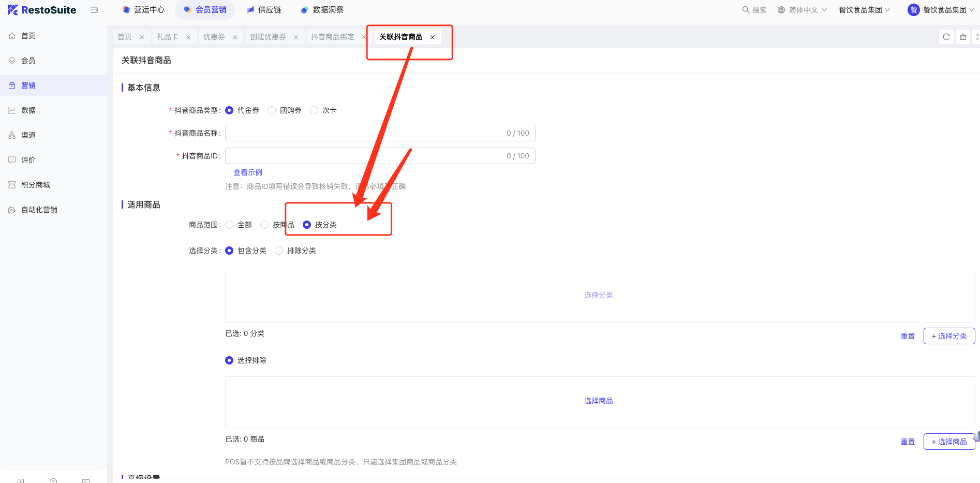This screenshot has height=483, width=980.
Task: Click the refresh icon in tab bar
Action: tap(946, 37)
